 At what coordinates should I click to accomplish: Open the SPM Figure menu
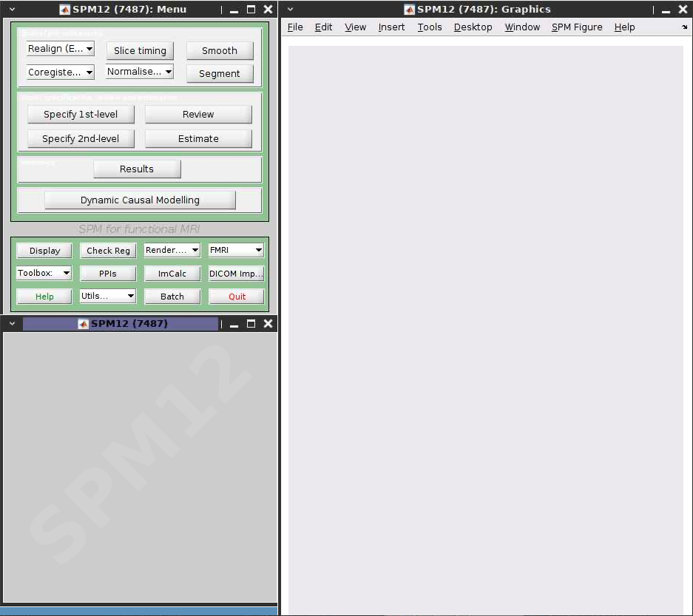[577, 27]
